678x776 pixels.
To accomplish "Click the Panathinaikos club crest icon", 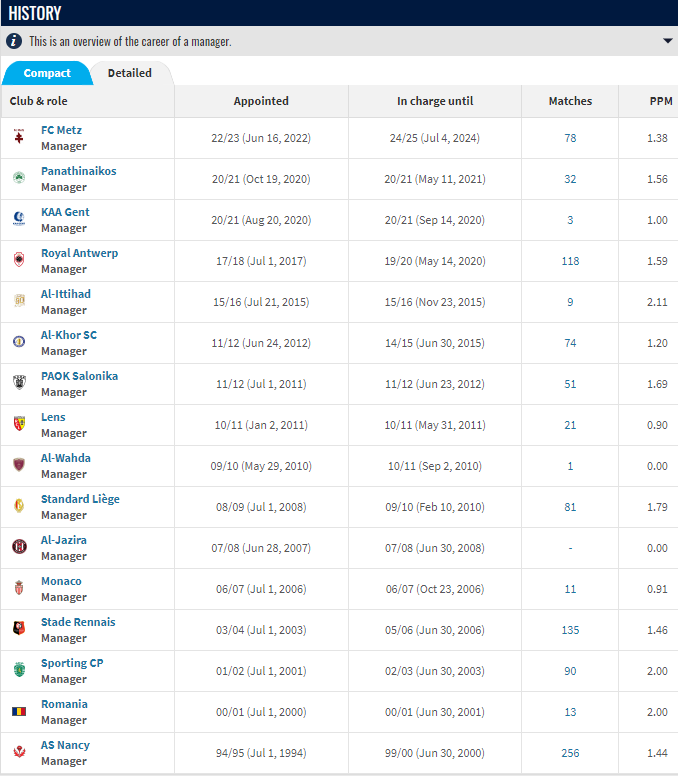I will pos(19,178).
